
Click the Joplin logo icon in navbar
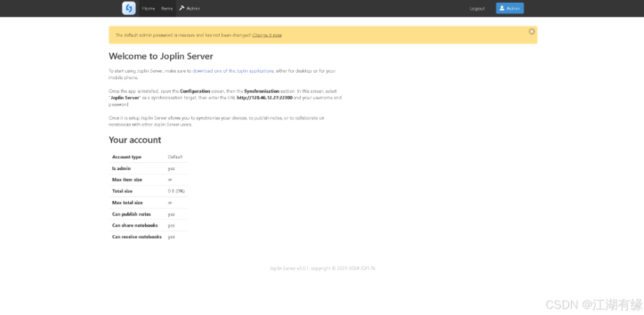[129, 8]
